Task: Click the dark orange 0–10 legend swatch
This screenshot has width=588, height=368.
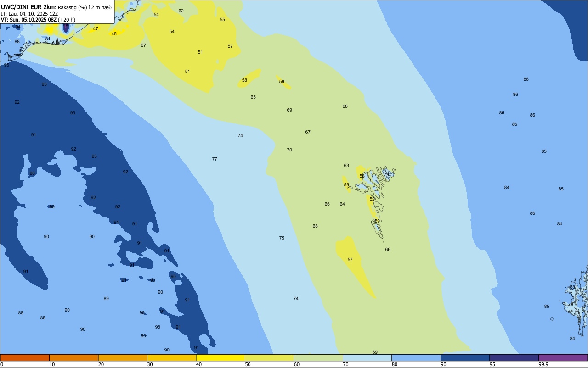Action: (x=25, y=357)
